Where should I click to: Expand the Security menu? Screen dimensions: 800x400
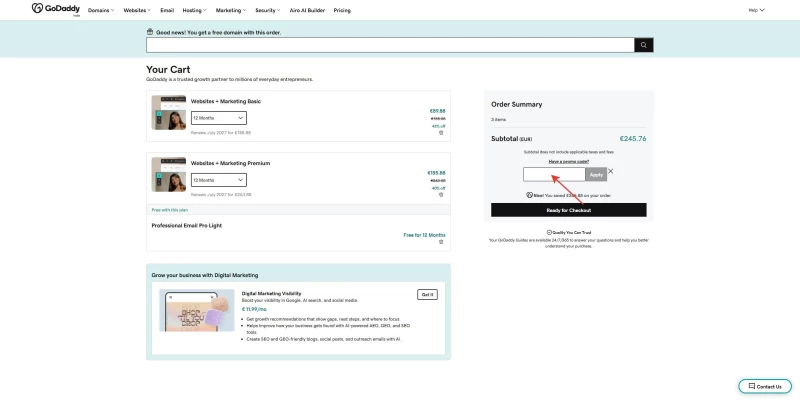click(267, 10)
